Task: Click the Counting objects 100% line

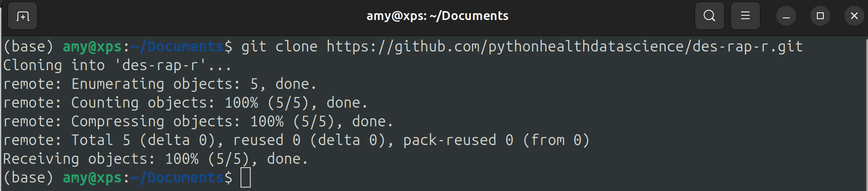Action: 185,103
